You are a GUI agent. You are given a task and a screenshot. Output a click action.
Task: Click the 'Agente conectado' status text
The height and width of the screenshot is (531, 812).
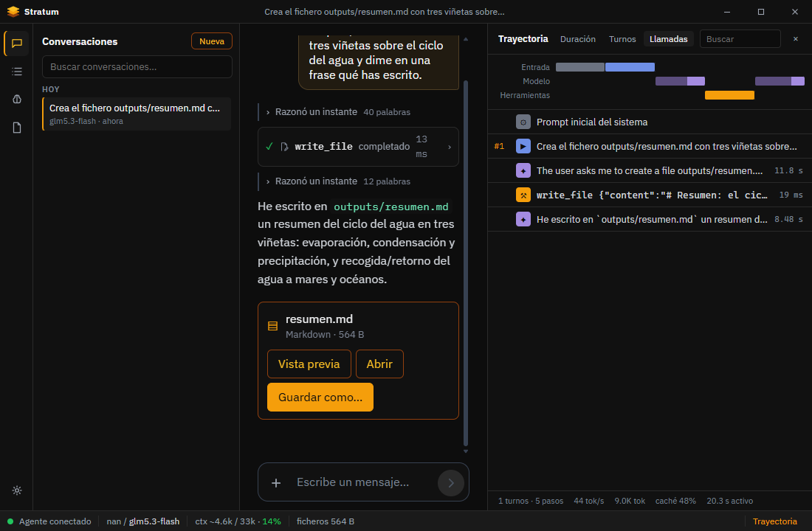point(55,521)
